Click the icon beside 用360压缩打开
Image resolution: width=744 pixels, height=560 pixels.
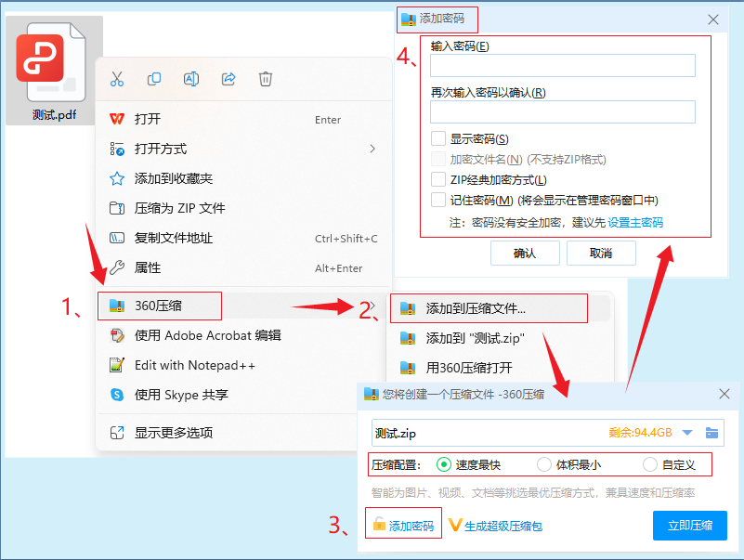point(408,368)
